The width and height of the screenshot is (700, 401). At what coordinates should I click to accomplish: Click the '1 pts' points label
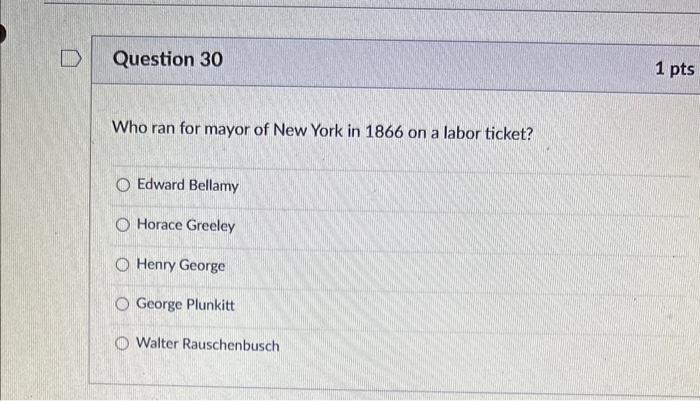675,69
